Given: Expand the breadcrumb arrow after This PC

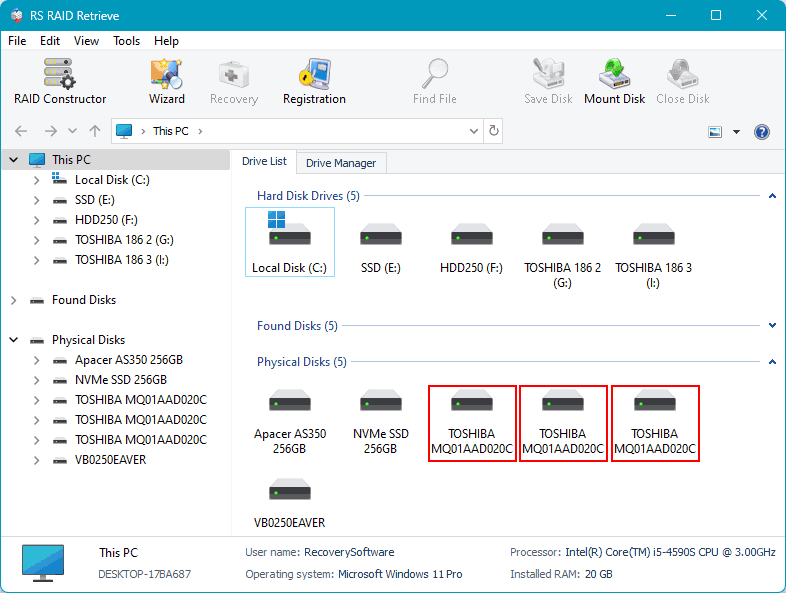Looking at the screenshot, I should [x=200, y=131].
